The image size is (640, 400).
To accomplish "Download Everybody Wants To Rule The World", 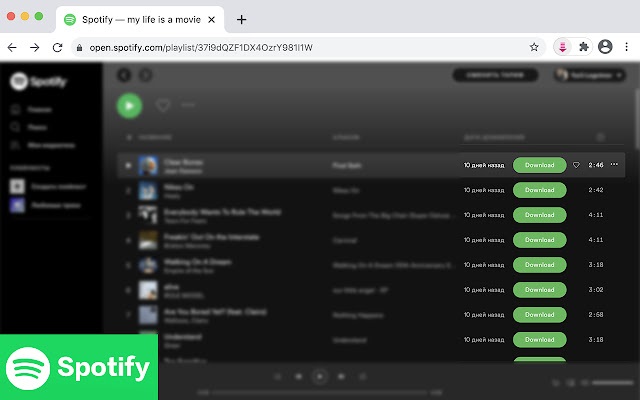I will click(539, 215).
